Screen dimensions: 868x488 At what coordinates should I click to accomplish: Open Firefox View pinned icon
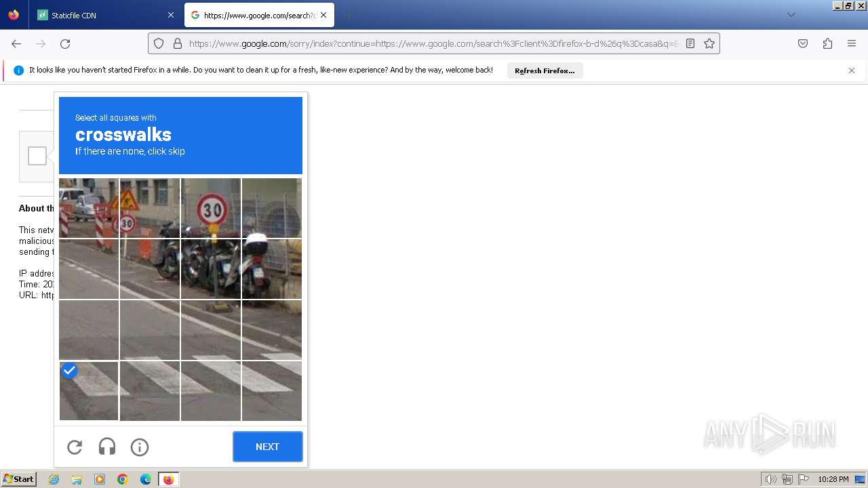[14, 15]
